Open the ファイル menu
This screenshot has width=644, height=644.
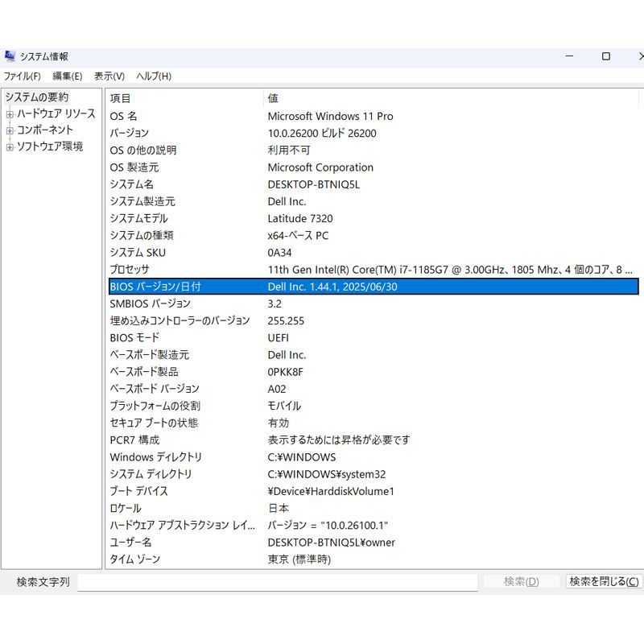(23, 76)
